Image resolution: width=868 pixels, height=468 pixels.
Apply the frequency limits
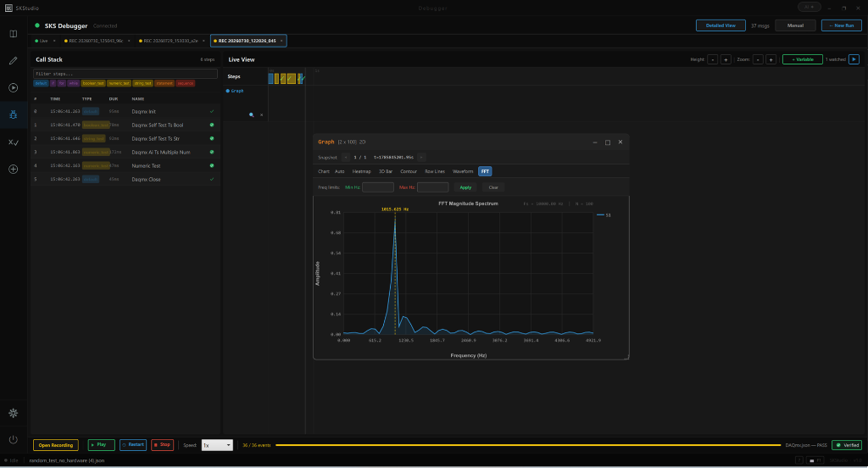click(465, 187)
